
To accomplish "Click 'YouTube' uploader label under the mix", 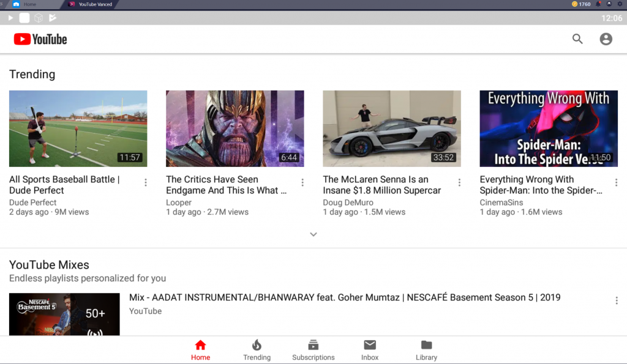I will point(145,311).
